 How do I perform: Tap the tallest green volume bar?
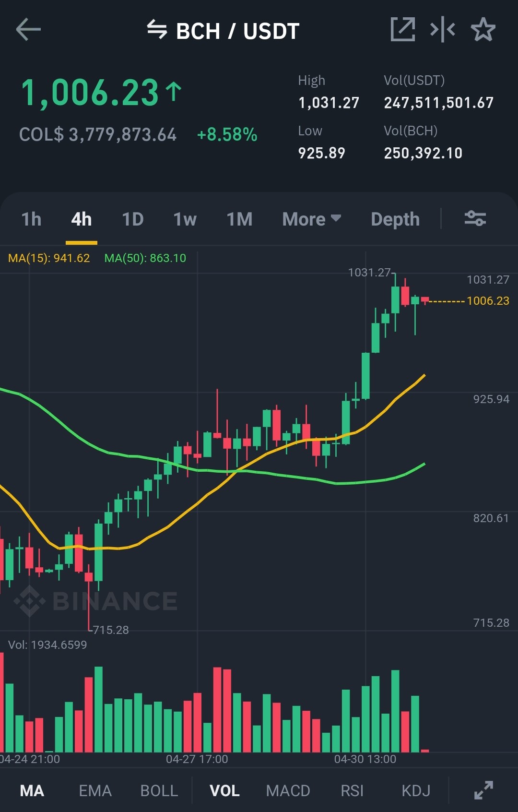coord(98,709)
